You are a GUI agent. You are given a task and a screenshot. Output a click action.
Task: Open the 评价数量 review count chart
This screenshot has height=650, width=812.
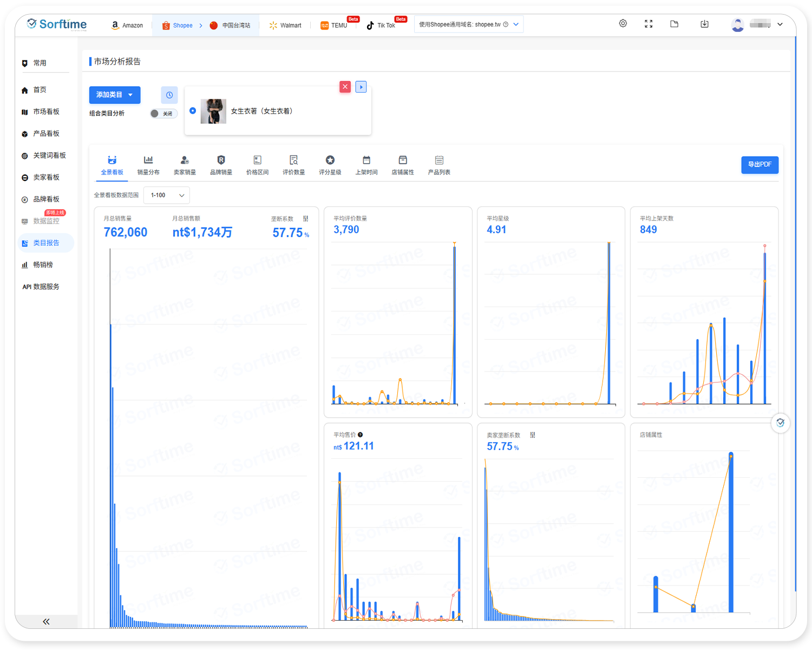click(293, 164)
